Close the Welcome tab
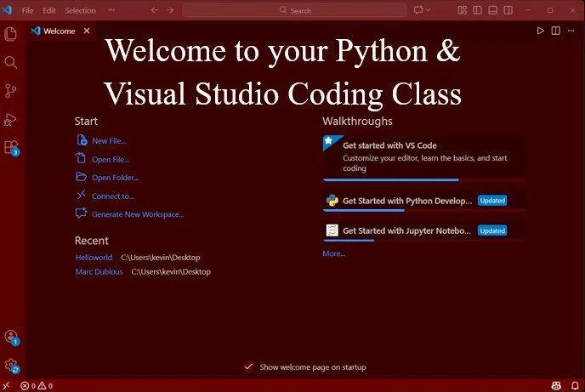The height and width of the screenshot is (392, 585). click(87, 31)
